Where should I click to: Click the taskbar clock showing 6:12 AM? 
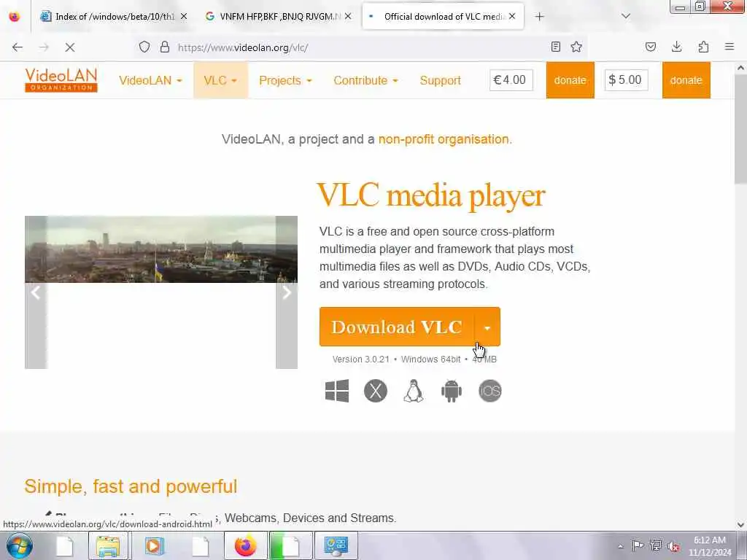(709, 546)
